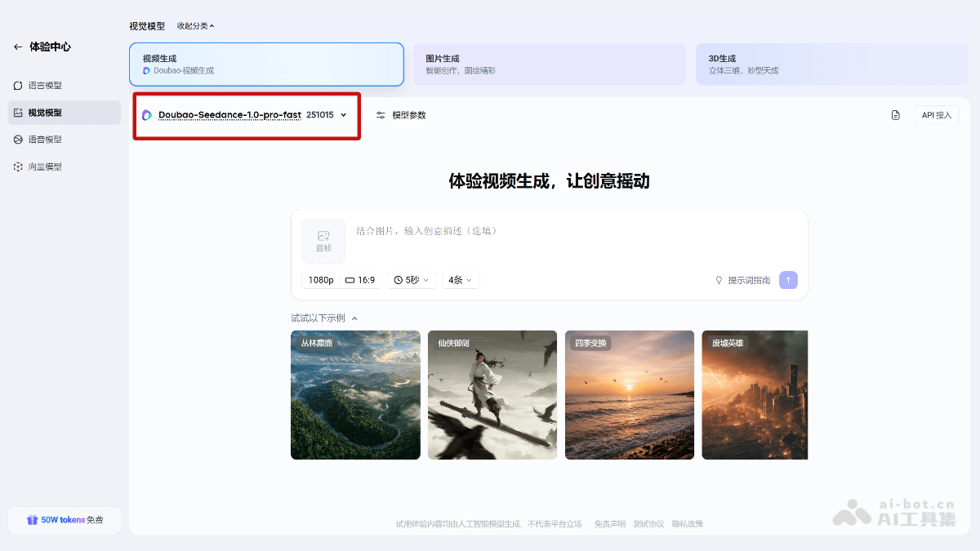
Task: Open the 向量模型 sidebar section
Action: [18, 167]
